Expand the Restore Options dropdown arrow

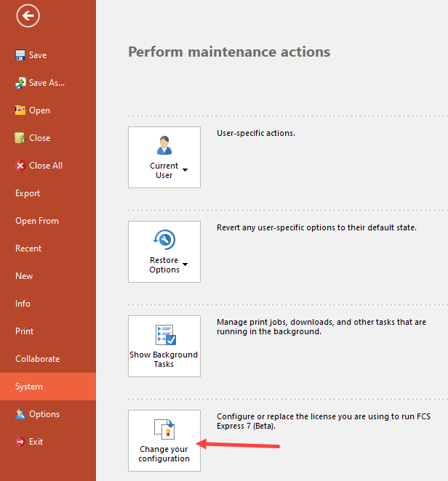185,264
